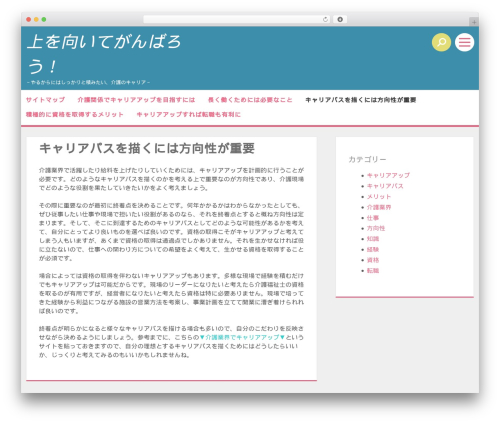Screen dimensions: 500x423
Task: Close the window with red button
Action: click(29, 19)
